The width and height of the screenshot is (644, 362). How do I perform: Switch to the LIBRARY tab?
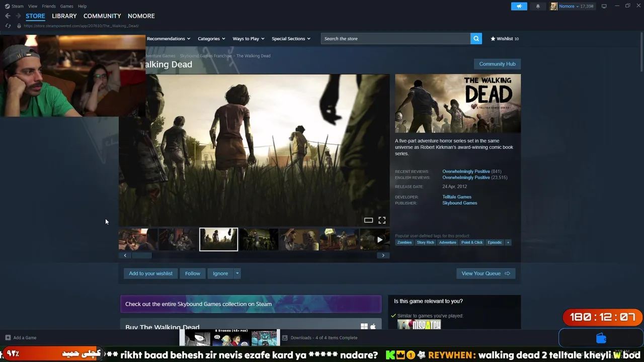click(x=64, y=16)
